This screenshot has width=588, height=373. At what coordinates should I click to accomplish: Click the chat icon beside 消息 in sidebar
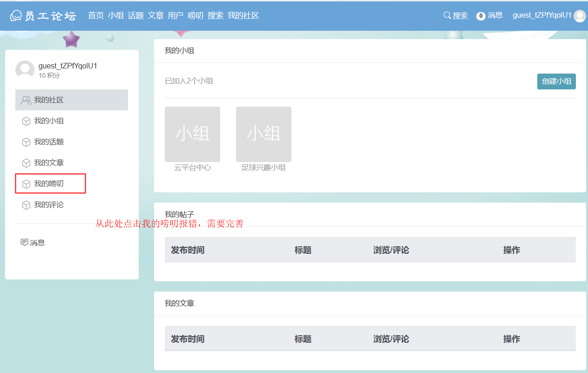(x=24, y=243)
